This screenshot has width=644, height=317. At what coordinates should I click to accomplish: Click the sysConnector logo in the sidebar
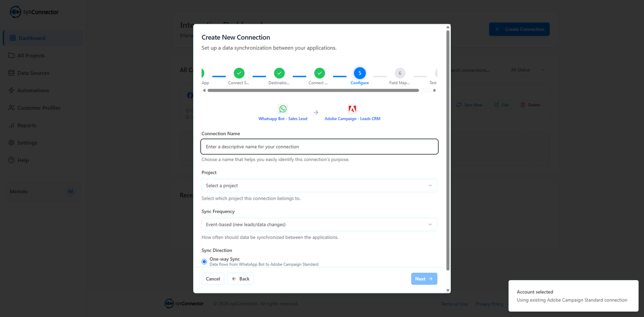tap(34, 12)
